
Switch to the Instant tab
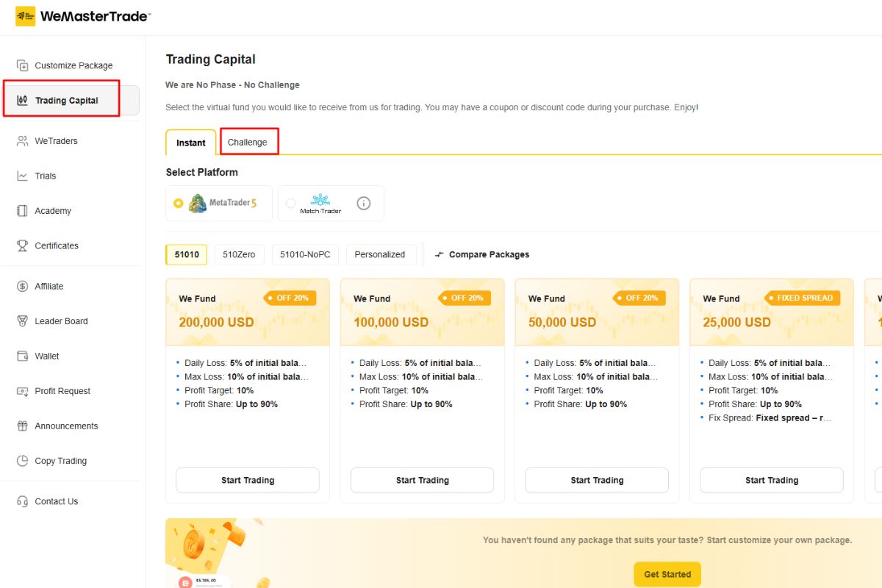pos(191,143)
